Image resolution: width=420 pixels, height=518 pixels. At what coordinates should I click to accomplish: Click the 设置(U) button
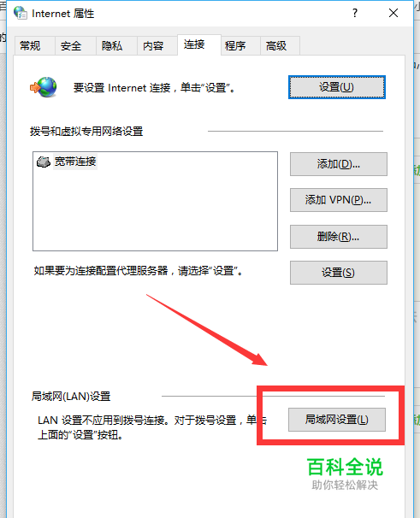[337, 87]
